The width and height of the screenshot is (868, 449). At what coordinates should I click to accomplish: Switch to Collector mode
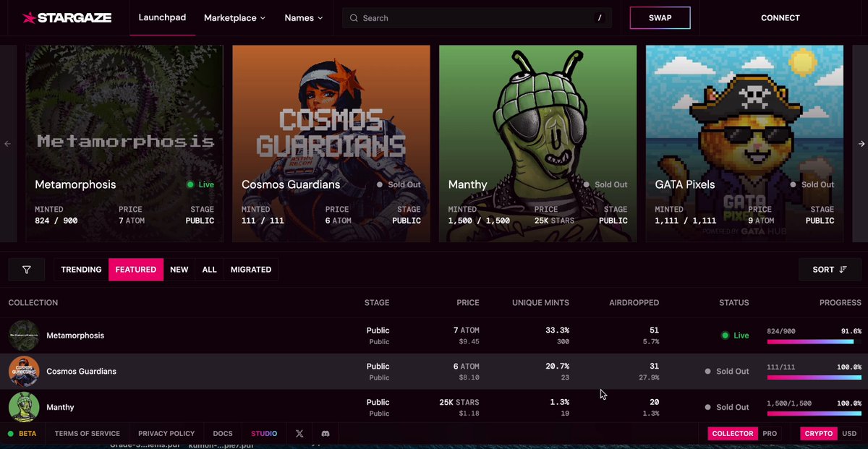coord(733,434)
